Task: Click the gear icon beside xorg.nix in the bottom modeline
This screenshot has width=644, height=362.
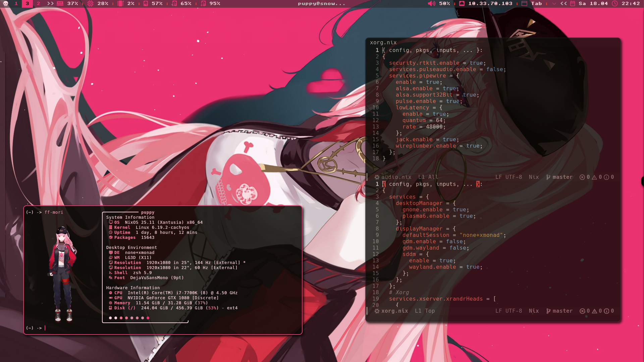Action: 377,311
